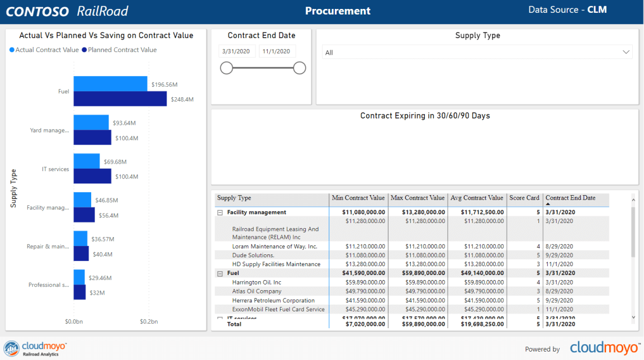644x360 pixels.
Task: Collapse the Facility management group
Action: coord(219,212)
